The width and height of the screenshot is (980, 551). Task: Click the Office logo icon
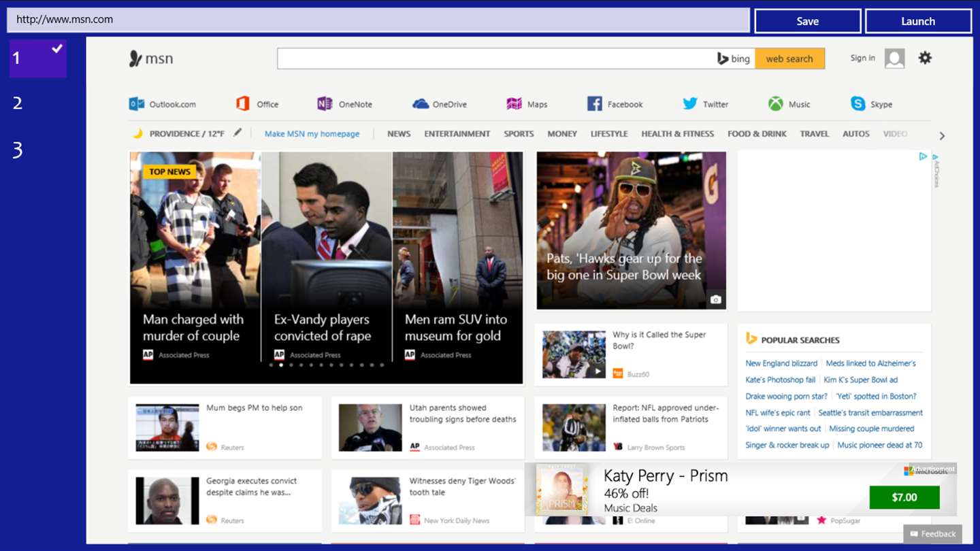(242, 104)
